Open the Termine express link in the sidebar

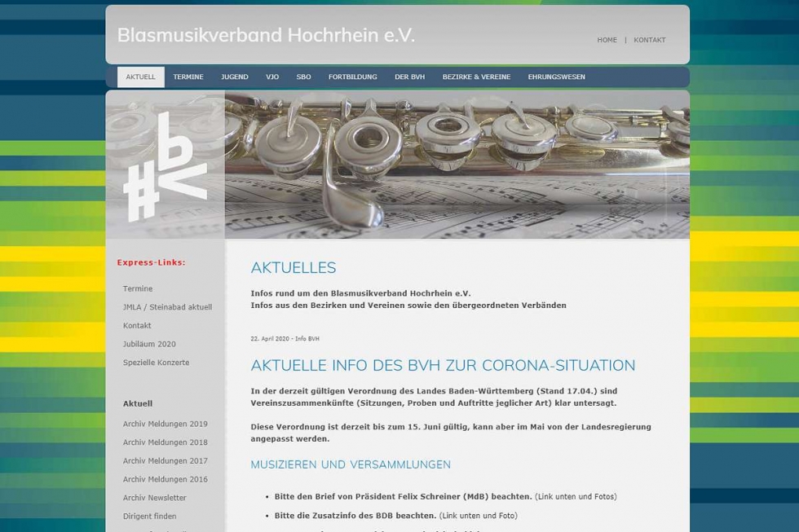pyautogui.click(x=138, y=288)
